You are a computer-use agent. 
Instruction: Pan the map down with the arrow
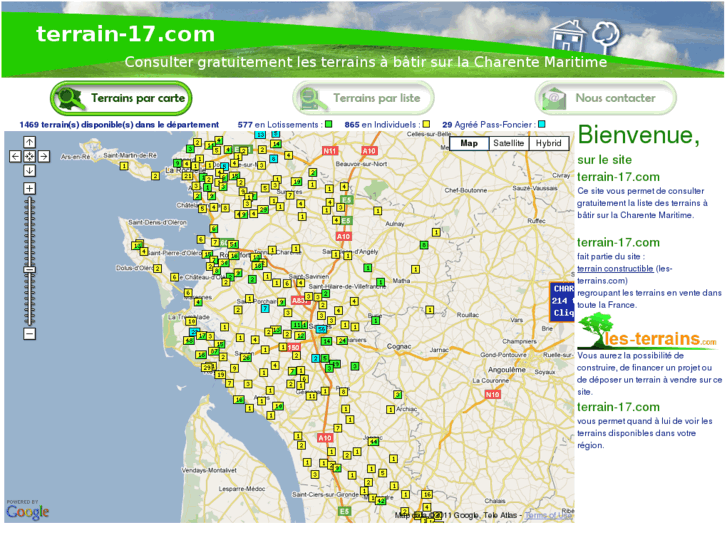[29, 171]
